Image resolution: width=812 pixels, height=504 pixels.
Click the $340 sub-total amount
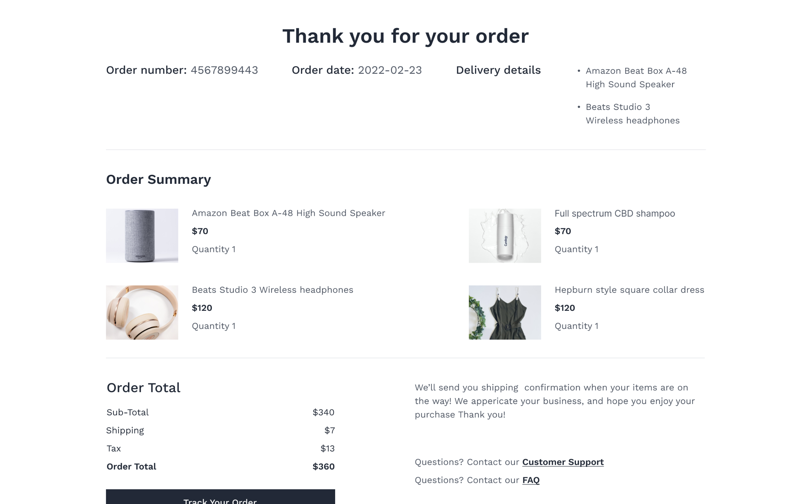click(323, 412)
